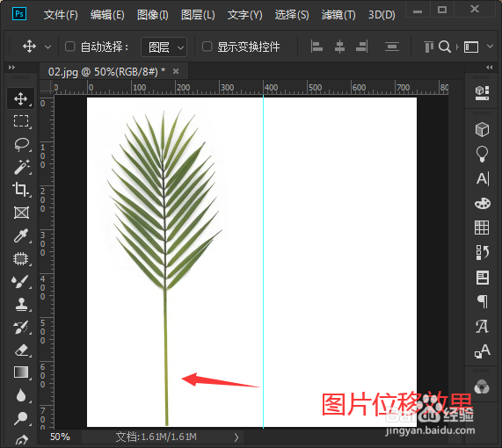Click the Photoshop Ps logo
This screenshot has width=502, height=448.
point(19,14)
